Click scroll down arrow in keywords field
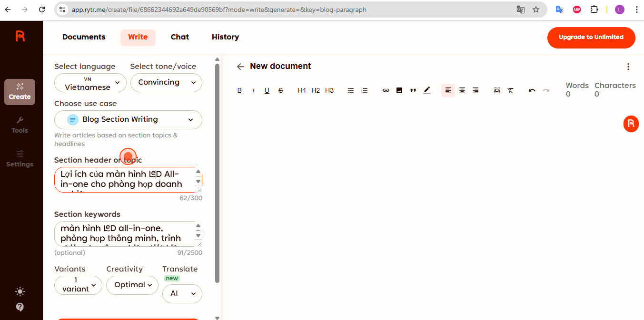Image resolution: width=644 pixels, height=320 pixels. (x=198, y=236)
